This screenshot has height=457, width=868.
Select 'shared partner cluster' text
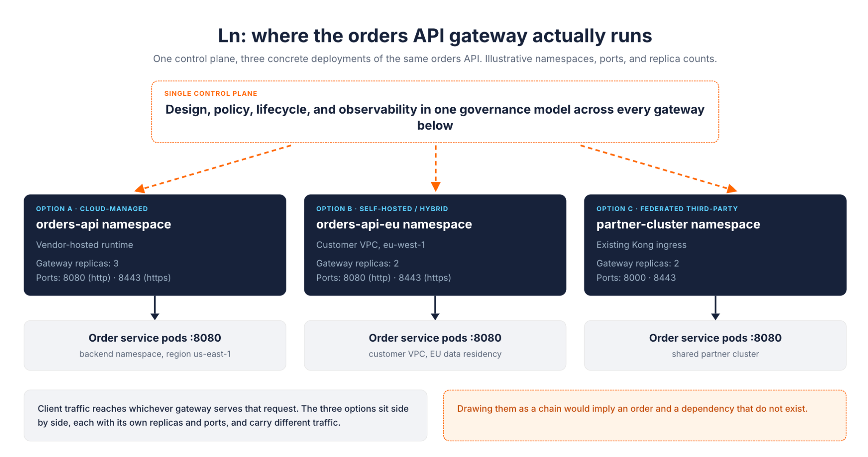(715, 354)
